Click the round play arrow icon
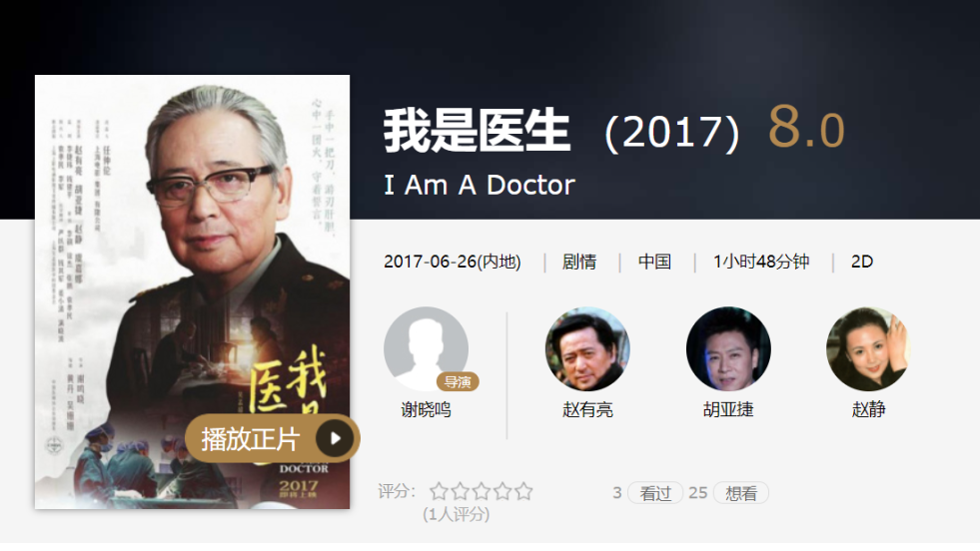980x551 pixels. [x=335, y=438]
